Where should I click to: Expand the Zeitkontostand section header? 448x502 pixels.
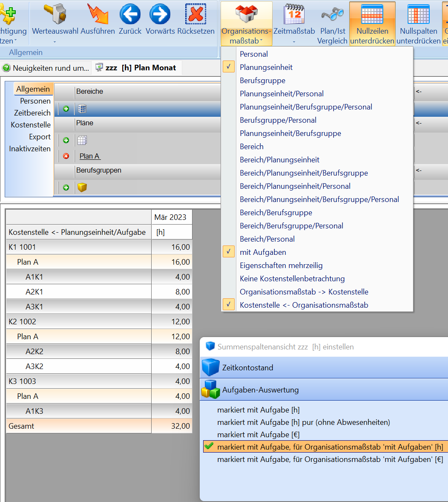pyautogui.click(x=247, y=367)
